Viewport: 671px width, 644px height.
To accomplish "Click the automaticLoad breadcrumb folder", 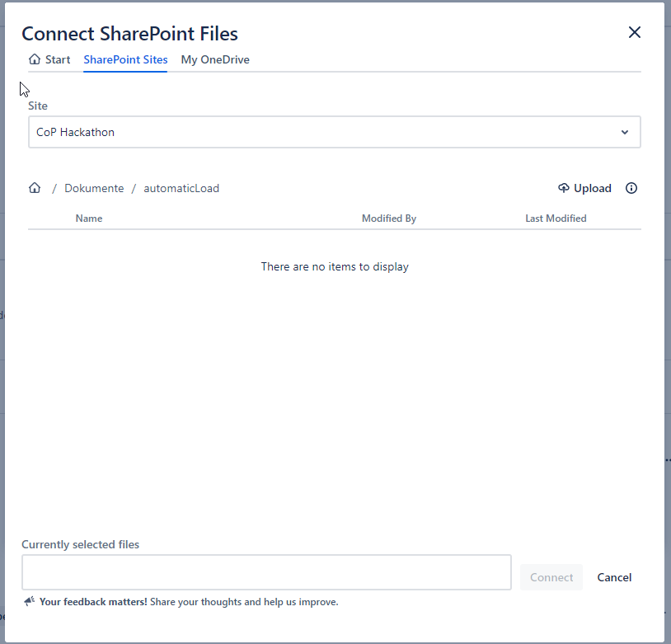I will 181,188.
